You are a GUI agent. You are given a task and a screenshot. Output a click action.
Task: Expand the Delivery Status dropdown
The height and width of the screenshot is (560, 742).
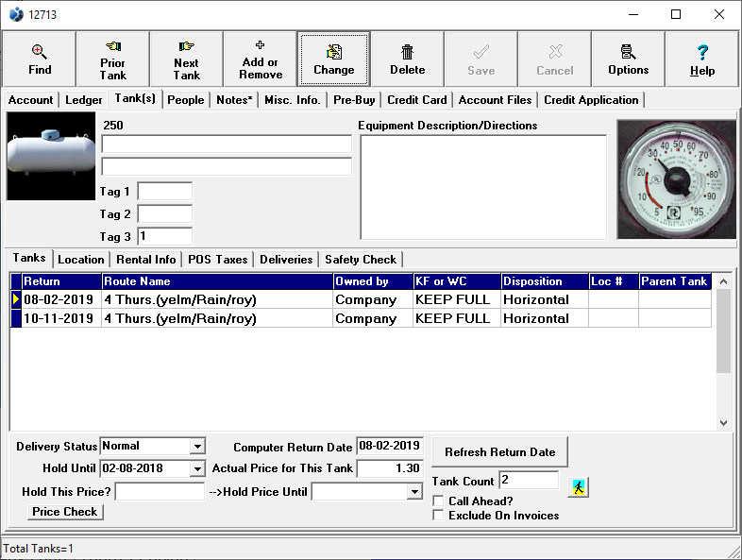[197, 446]
